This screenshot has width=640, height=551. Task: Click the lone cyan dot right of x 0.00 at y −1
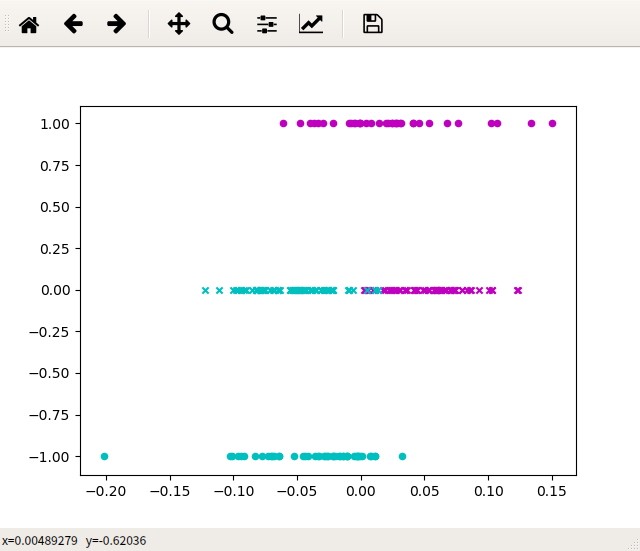[402, 456]
